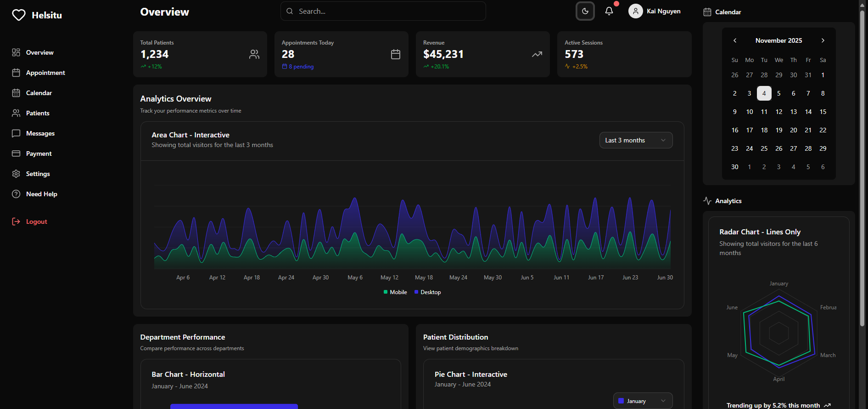
Task: Click the Logout link
Action: (37, 222)
